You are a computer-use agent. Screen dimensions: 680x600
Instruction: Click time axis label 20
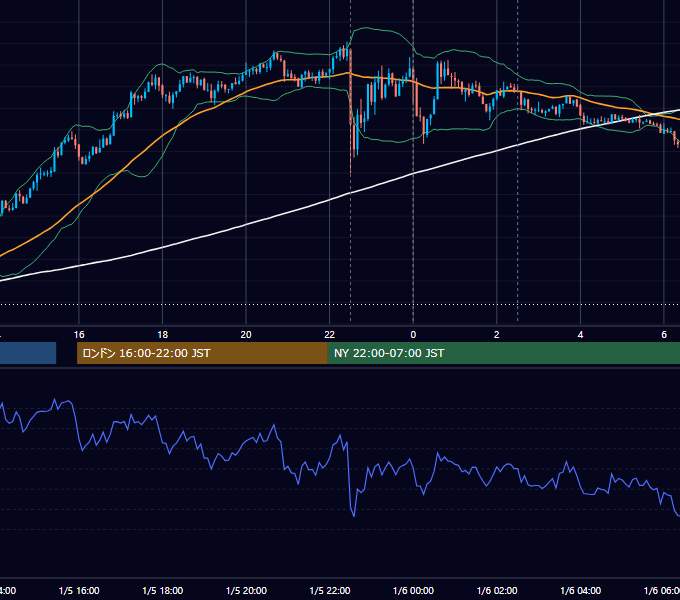[246, 335]
